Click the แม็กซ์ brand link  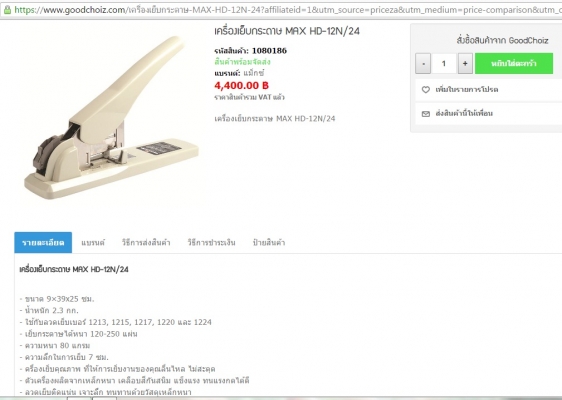[254, 73]
